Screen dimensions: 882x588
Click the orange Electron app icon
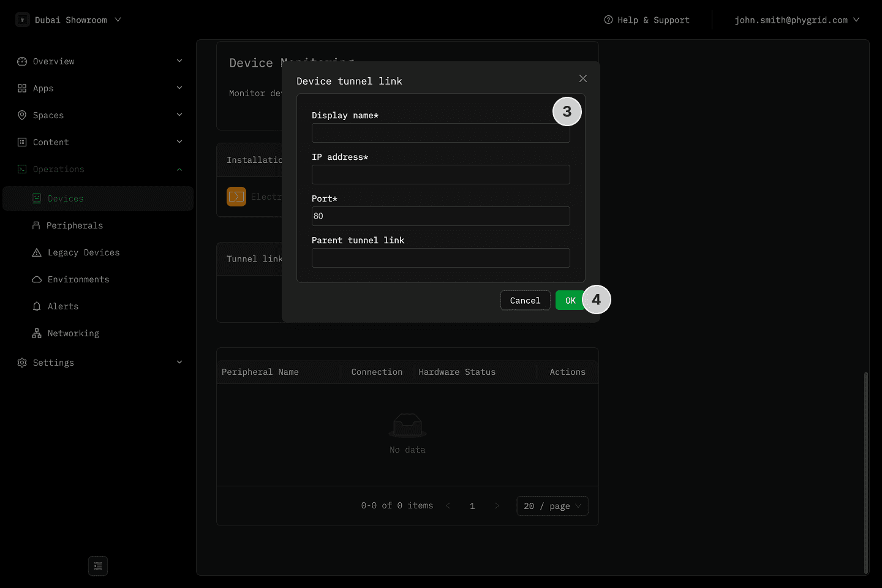click(236, 197)
